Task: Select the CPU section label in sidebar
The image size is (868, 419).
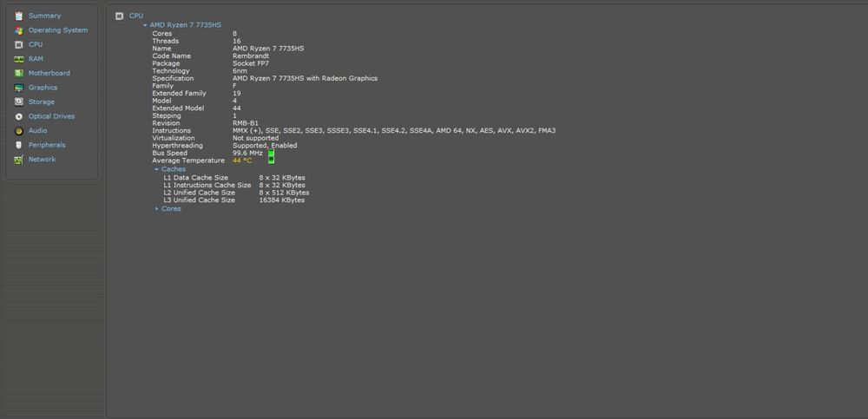Action: (x=36, y=44)
